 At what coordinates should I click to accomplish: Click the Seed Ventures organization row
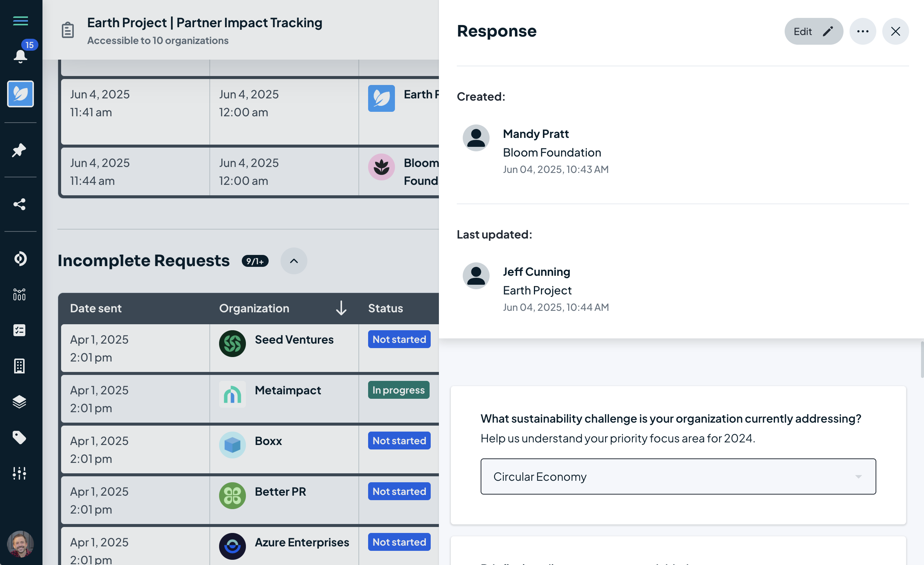tap(294, 340)
